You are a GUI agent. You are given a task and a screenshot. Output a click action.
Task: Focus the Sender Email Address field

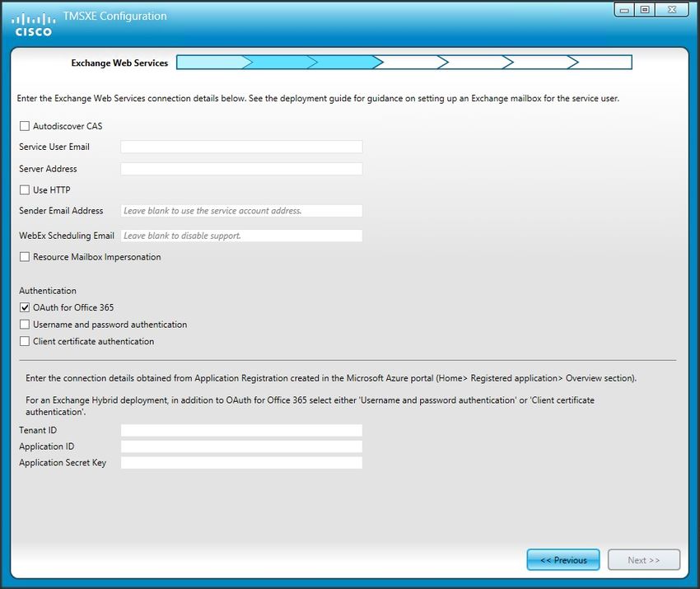[241, 211]
